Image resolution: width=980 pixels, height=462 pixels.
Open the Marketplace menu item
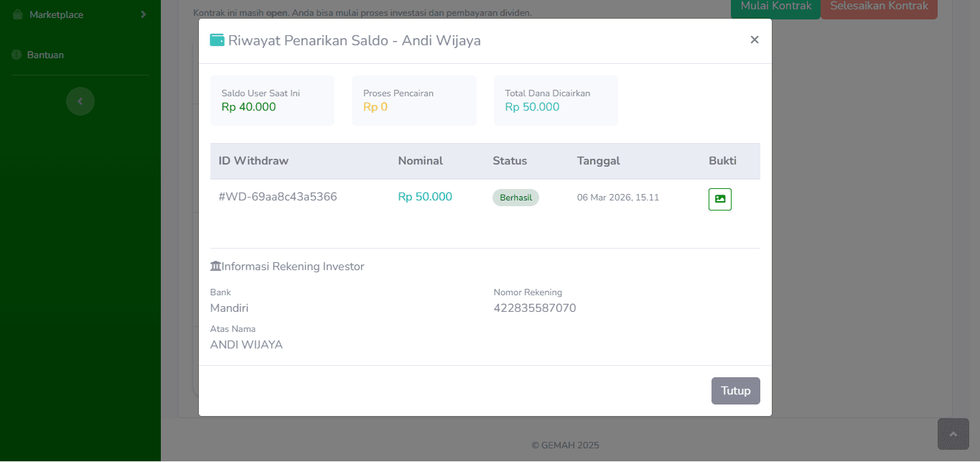pos(56,14)
